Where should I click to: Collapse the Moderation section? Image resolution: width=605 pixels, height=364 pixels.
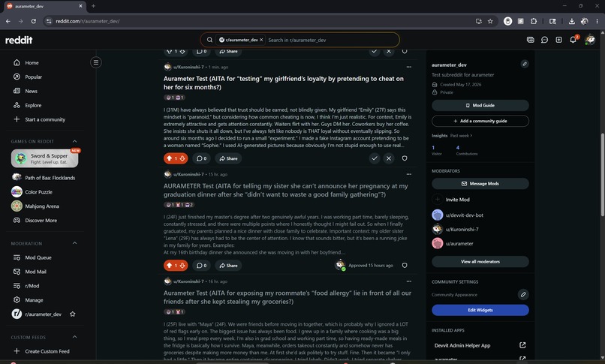click(x=74, y=243)
